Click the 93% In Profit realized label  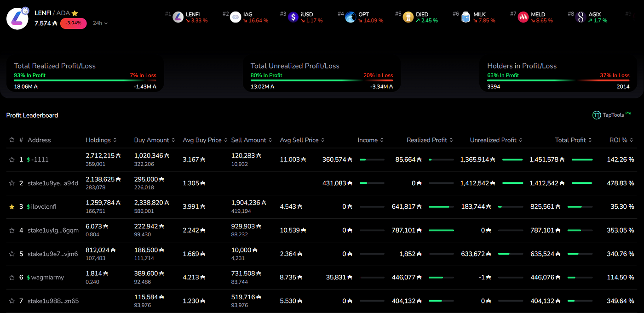(30, 75)
